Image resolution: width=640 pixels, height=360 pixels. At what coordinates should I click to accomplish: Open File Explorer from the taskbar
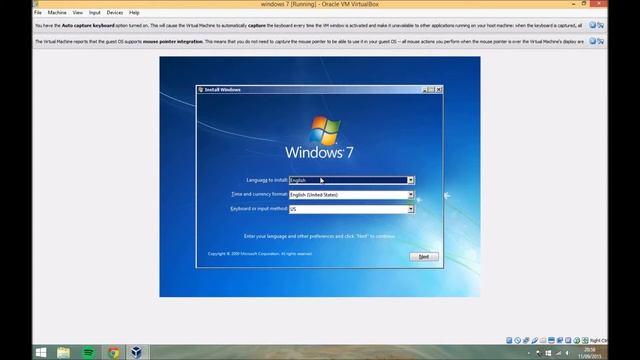coord(63,352)
